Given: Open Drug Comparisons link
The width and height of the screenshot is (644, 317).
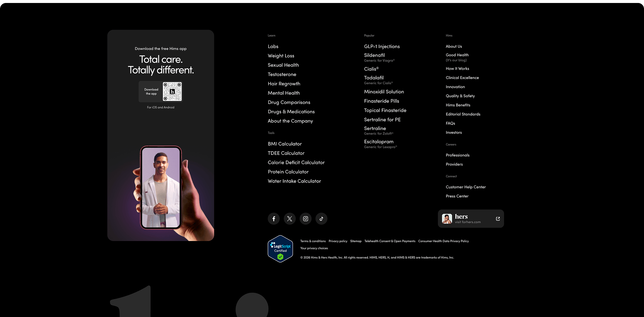Looking at the screenshot, I should [x=289, y=102].
